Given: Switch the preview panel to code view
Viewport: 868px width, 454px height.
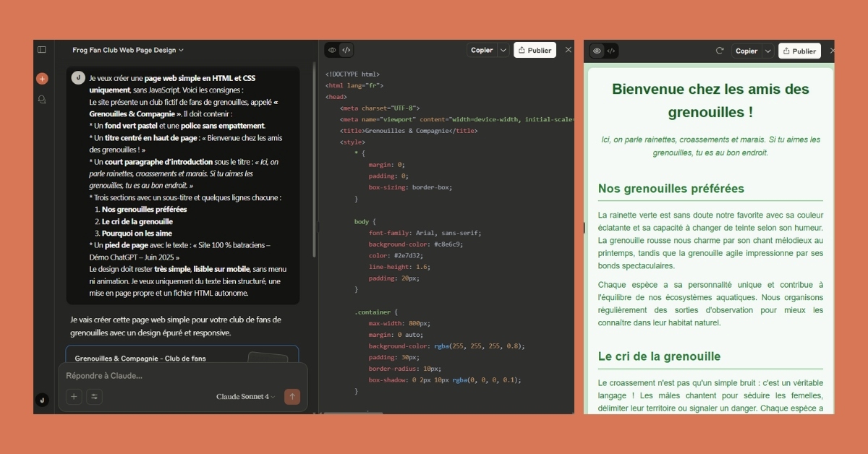Looking at the screenshot, I should coord(611,51).
